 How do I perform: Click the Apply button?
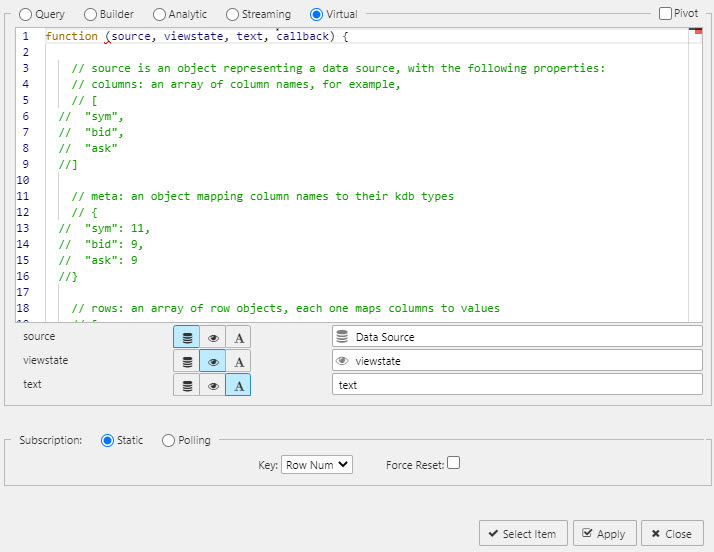pos(603,534)
